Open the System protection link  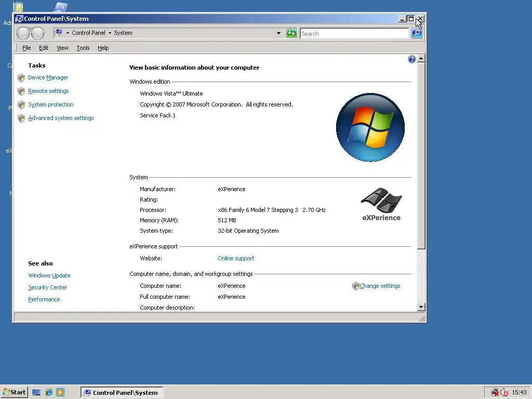pyautogui.click(x=50, y=104)
